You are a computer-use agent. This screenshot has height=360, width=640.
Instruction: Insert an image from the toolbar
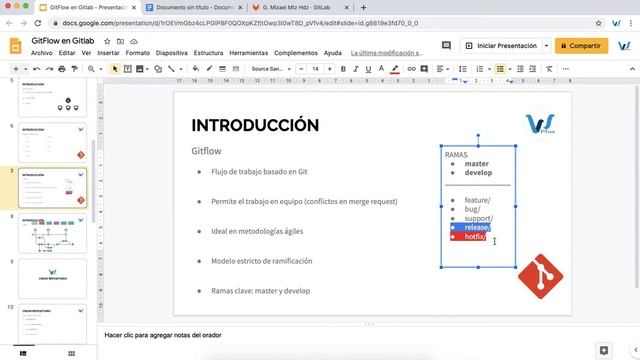pyautogui.click(x=140, y=69)
